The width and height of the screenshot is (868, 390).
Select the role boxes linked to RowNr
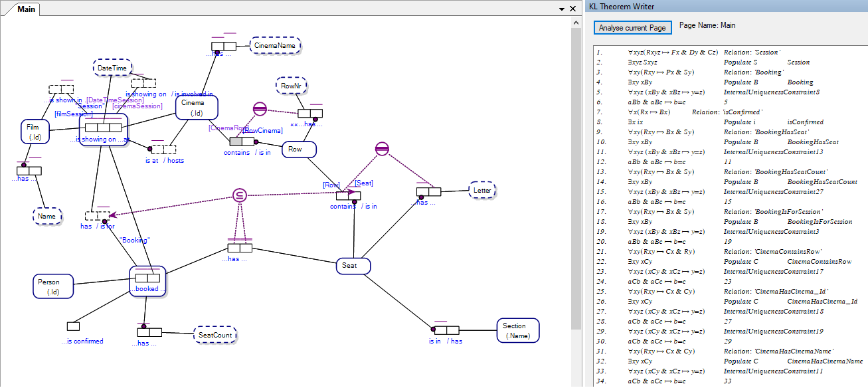(x=310, y=114)
